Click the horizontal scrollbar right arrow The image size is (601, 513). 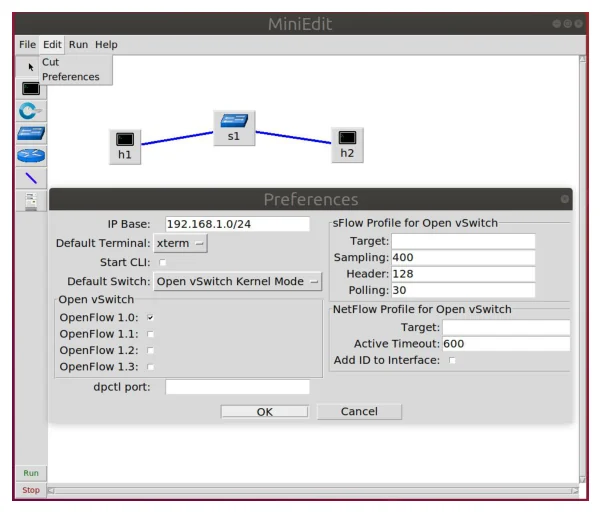pyautogui.click(x=575, y=491)
